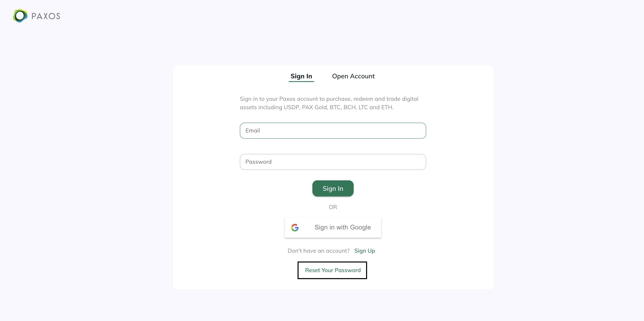Click the PAXOS wordmark in header
The height and width of the screenshot is (321, 644).
[46, 16]
